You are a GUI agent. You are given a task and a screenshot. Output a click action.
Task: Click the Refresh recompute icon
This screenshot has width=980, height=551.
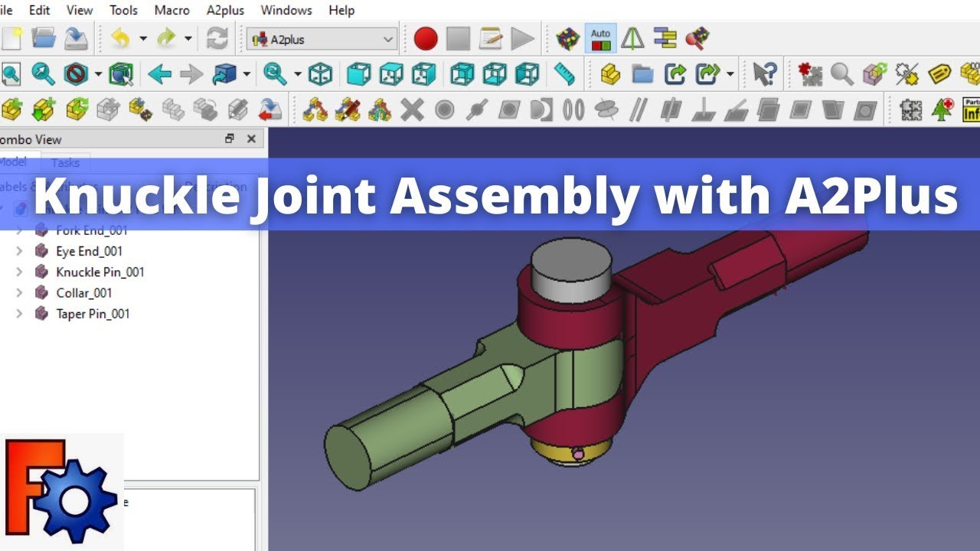pyautogui.click(x=217, y=38)
